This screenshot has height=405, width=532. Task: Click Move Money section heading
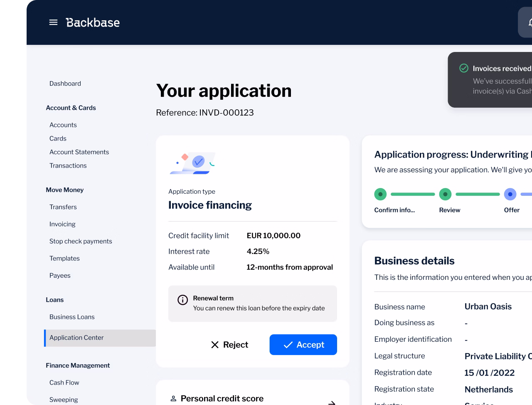[64, 190]
